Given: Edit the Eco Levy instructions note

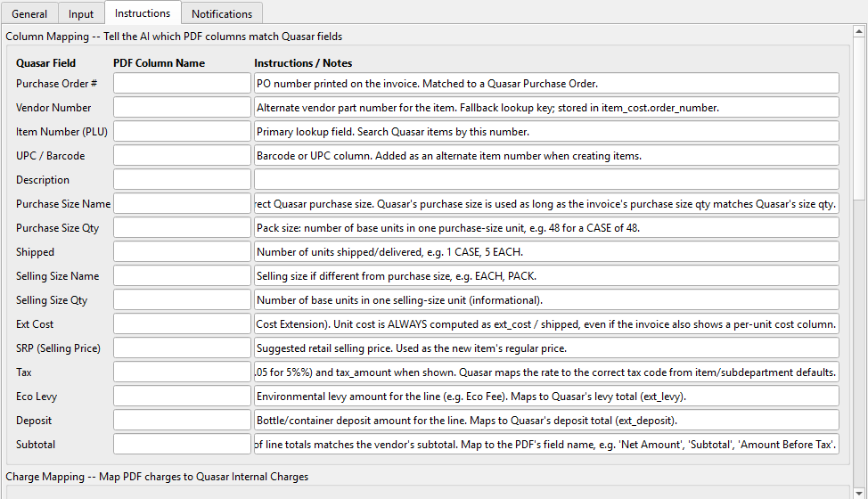Looking at the screenshot, I should tap(546, 397).
